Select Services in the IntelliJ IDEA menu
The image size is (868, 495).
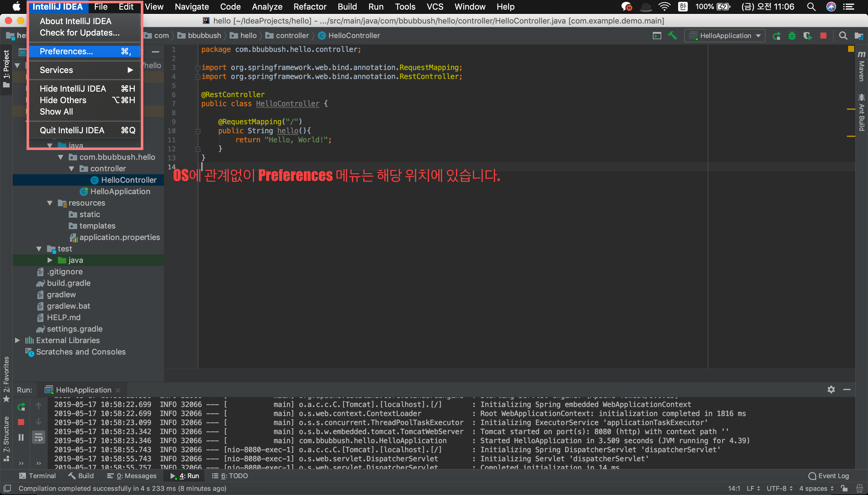pyautogui.click(x=56, y=70)
